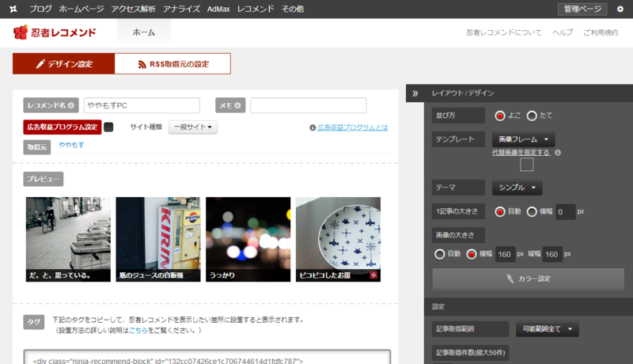Click info icon beside レコメンド名

[71, 105]
